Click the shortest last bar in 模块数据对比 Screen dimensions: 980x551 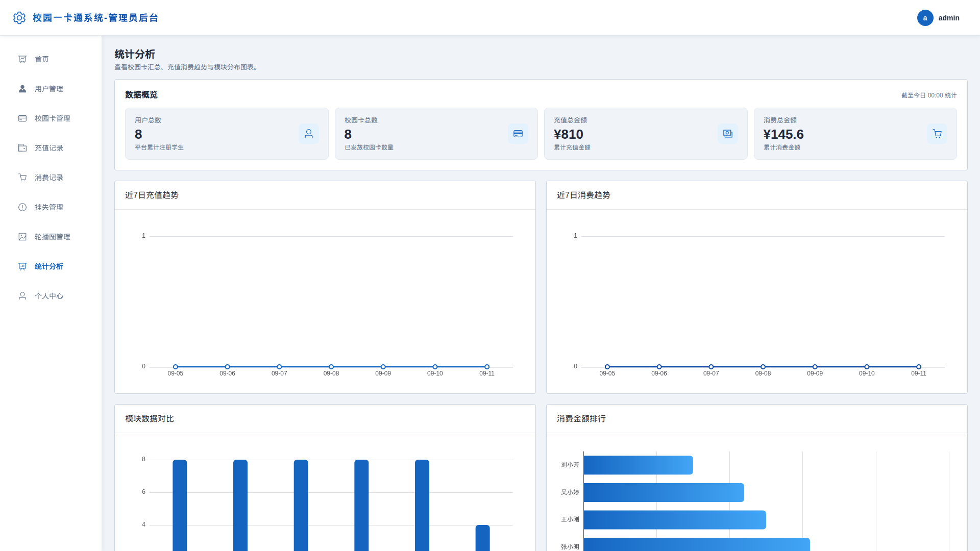482,538
